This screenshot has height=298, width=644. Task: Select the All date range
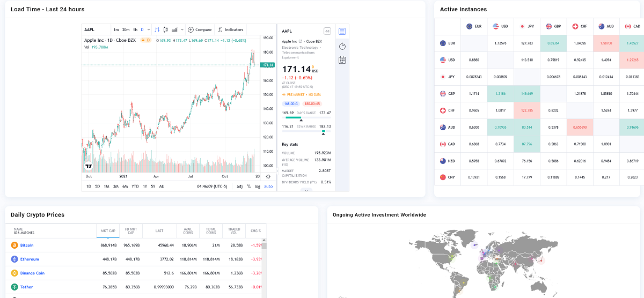coord(162,186)
